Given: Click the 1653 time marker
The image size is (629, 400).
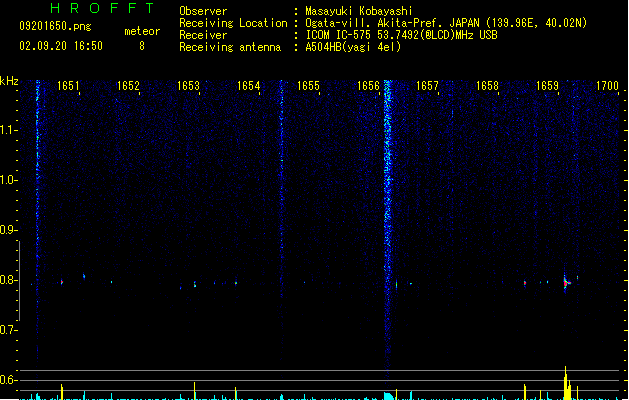Looking at the screenshot, I should [188, 86].
